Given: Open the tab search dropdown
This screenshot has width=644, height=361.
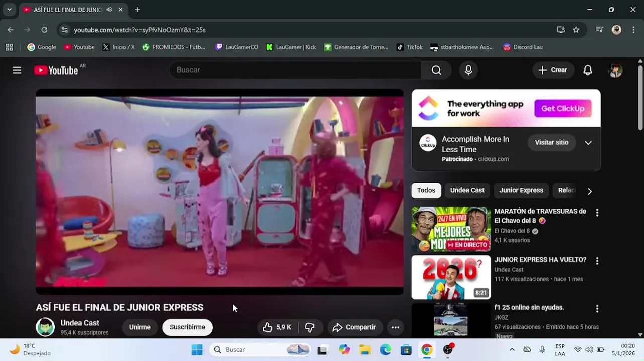Looking at the screenshot, I should tap(9, 9).
